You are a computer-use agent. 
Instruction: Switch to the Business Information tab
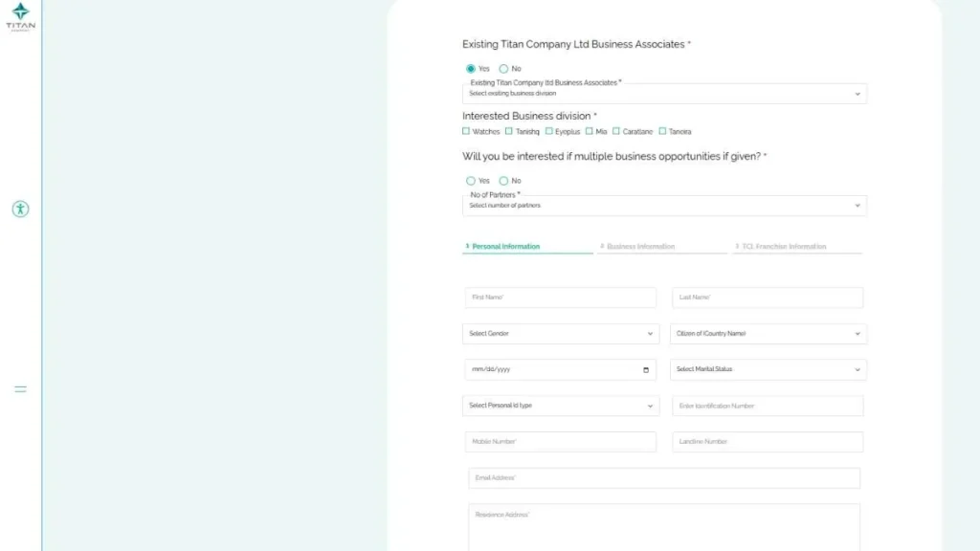pyautogui.click(x=641, y=247)
